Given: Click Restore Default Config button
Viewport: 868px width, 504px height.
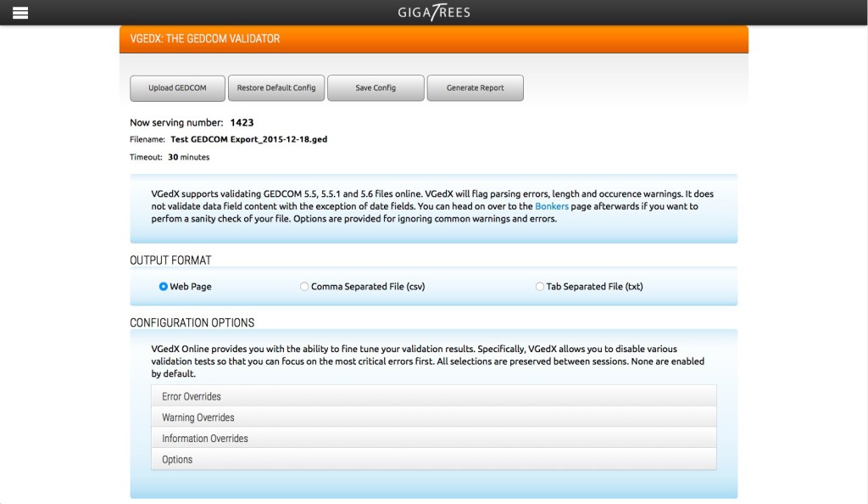Looking at the screenshot, I should tap(276, 88).
